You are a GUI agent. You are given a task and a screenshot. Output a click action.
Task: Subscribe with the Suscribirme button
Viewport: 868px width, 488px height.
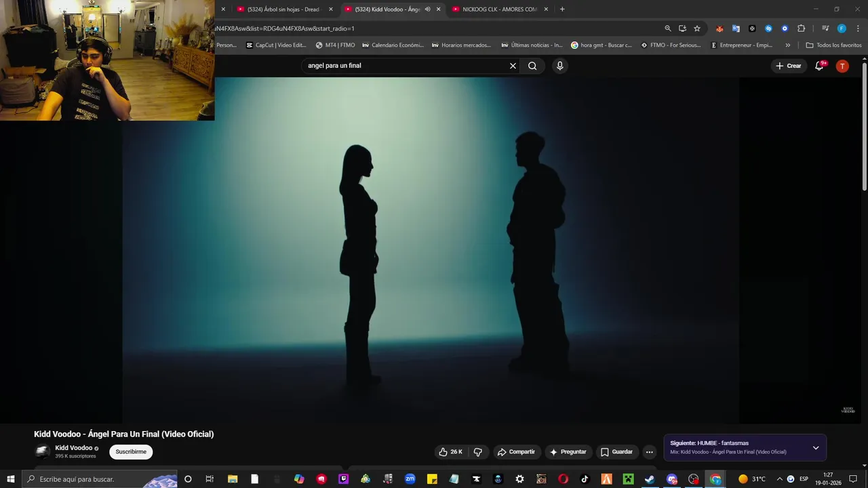[131, 452]
